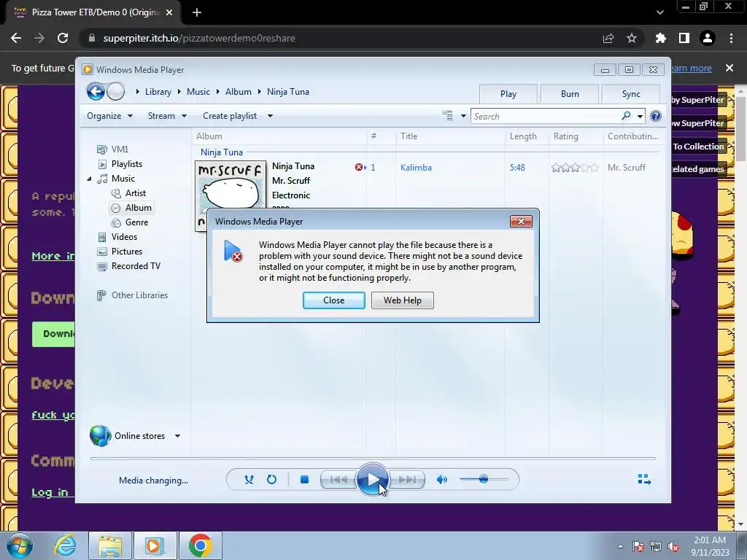Click the Previous track button
747x560 pixels.
(338, 480)
